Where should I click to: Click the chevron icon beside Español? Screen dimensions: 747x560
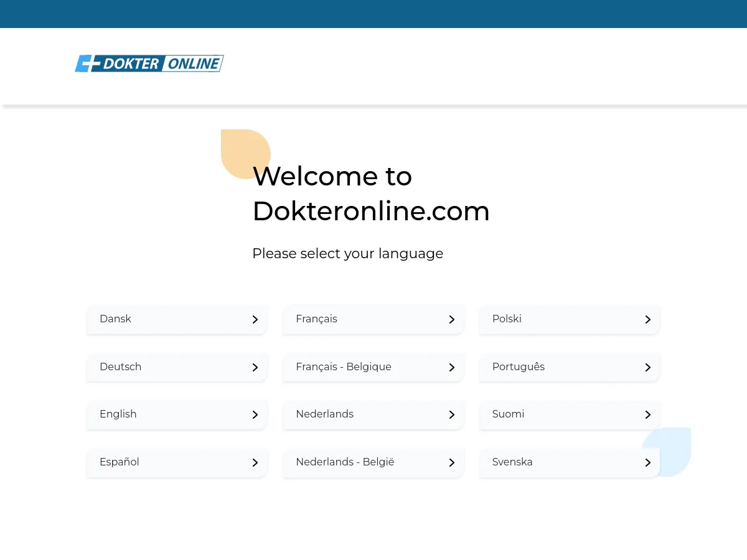255,462
